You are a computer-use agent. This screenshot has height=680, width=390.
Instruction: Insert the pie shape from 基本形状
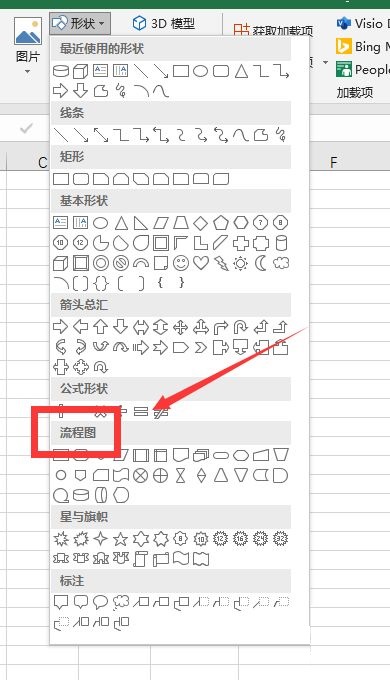coord(101,243)
